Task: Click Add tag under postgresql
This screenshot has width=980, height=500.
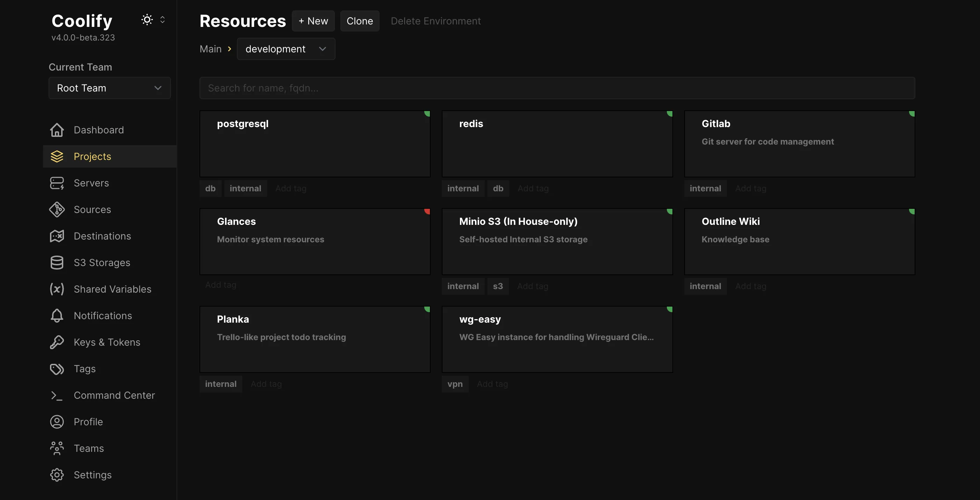Action: click(291, 189)
